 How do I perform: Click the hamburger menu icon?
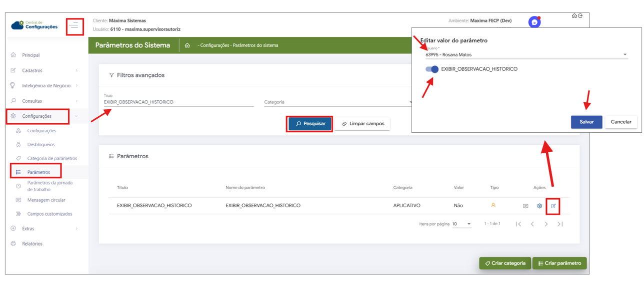[74, 26]
